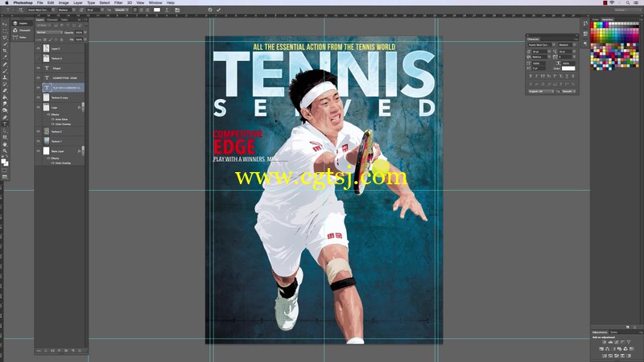Hide the Base Layer
Image resolution: width=644 pixels, height=362 pixels.
pyautogui.click(x=38, y=151)
